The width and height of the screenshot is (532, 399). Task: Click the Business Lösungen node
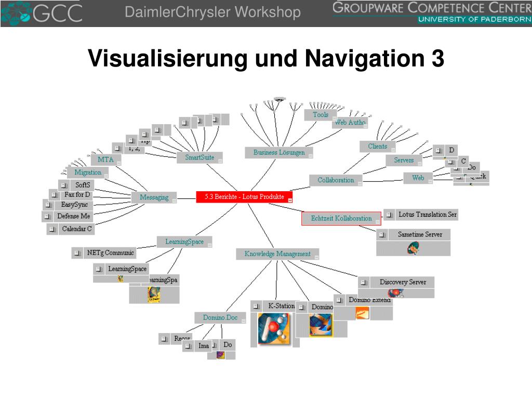279,153
